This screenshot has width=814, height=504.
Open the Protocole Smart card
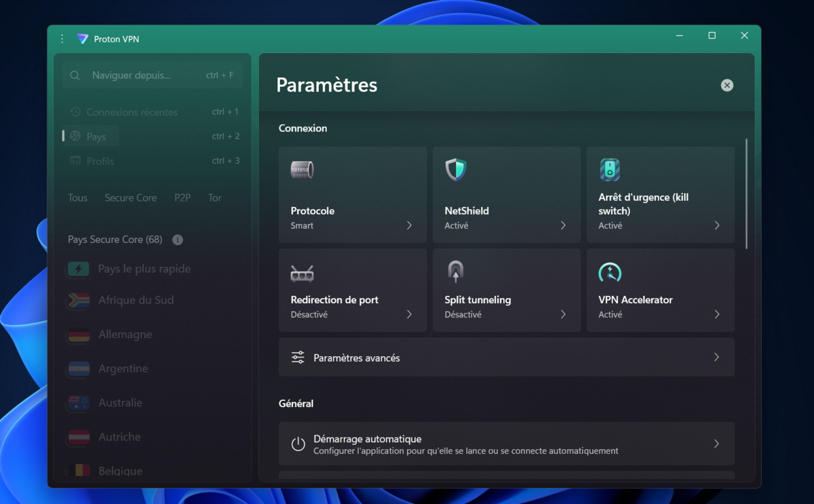[353, 195]
